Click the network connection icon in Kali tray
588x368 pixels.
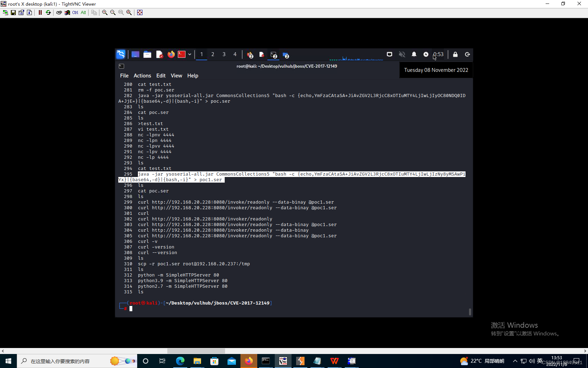pos(390,54)
